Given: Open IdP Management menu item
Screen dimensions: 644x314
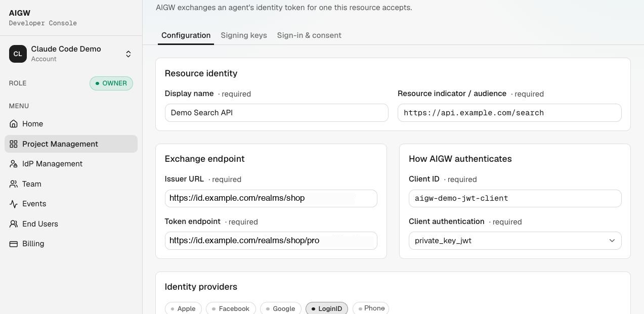Looking at the screenshot, I should (x=71, y=164).
